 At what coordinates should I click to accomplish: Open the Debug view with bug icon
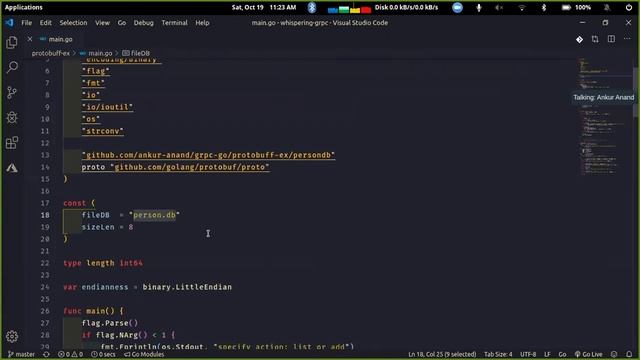pos(12,118)
